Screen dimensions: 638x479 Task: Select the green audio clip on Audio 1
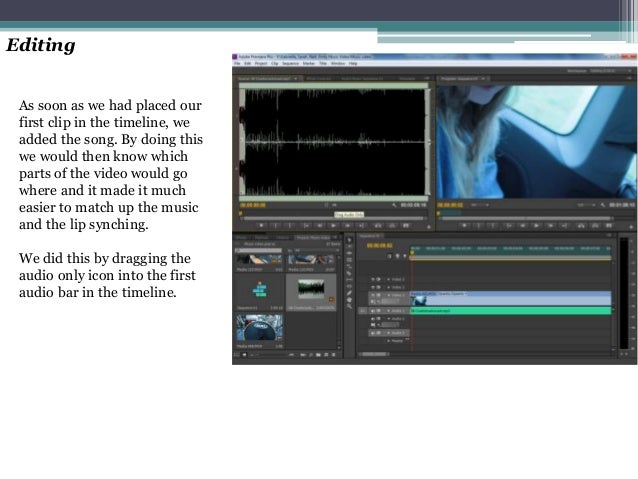pos(511,311)
